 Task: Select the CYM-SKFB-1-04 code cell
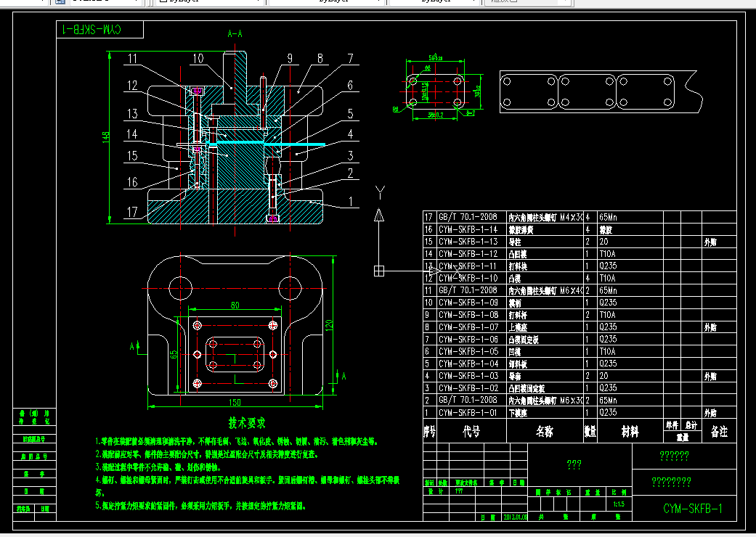pos(468,364)
